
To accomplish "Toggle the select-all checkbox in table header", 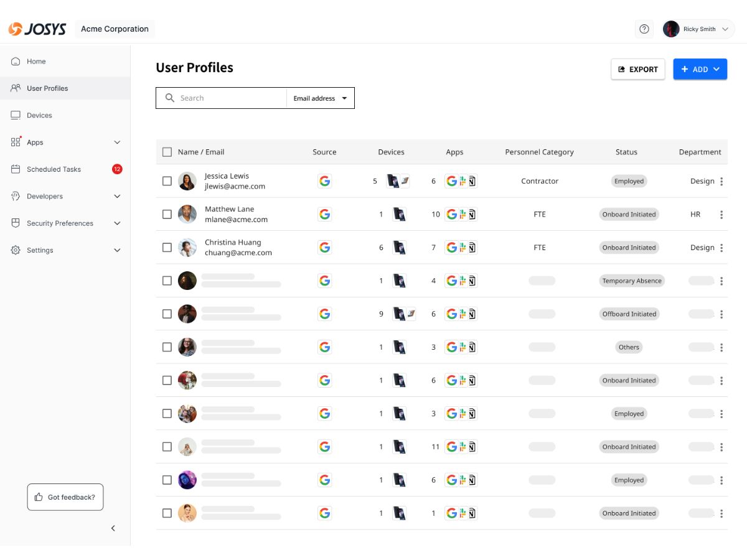I will [167, 152].
